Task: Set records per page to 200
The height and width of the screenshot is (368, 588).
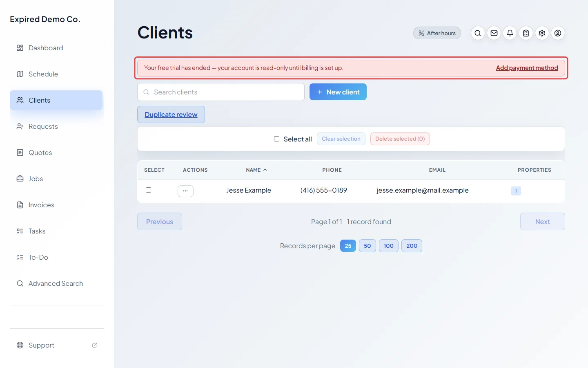Action: (412, 246)
